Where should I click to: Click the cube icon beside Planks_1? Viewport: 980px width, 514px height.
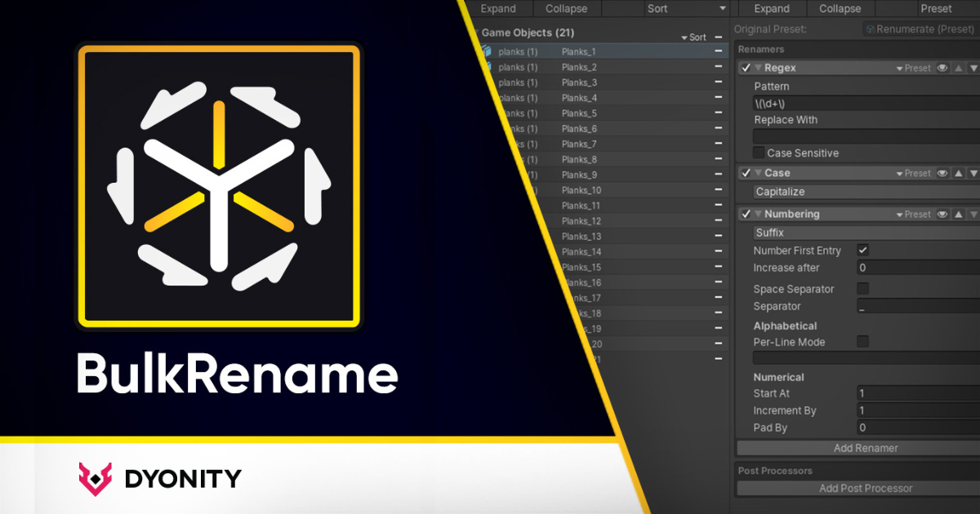[488, 51]
